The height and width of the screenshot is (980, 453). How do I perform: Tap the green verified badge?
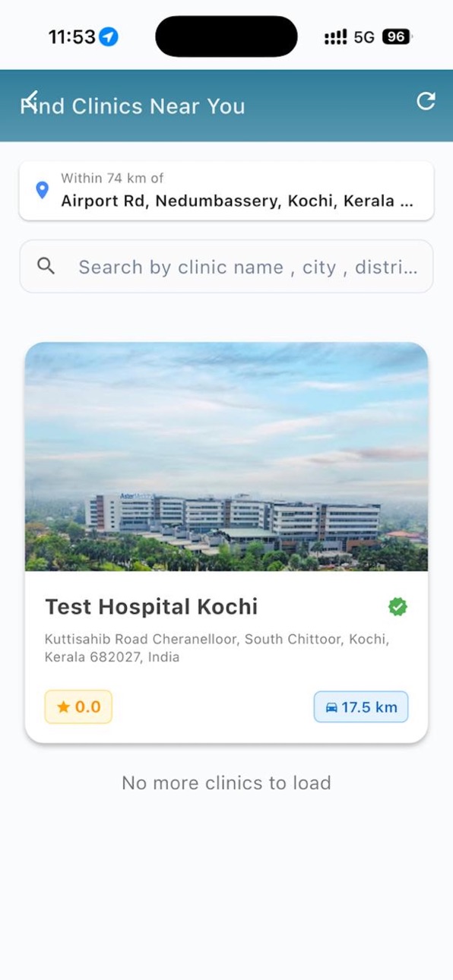(x=398, y=606)
